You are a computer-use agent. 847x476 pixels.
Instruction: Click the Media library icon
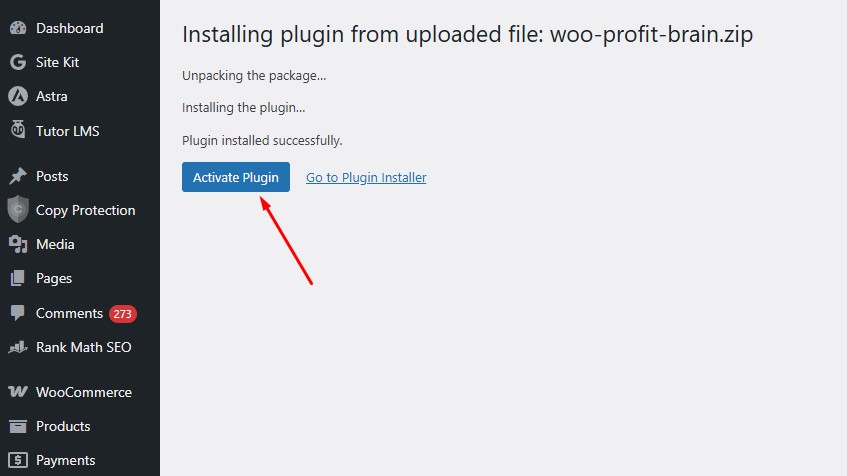(x=17, y=244)
